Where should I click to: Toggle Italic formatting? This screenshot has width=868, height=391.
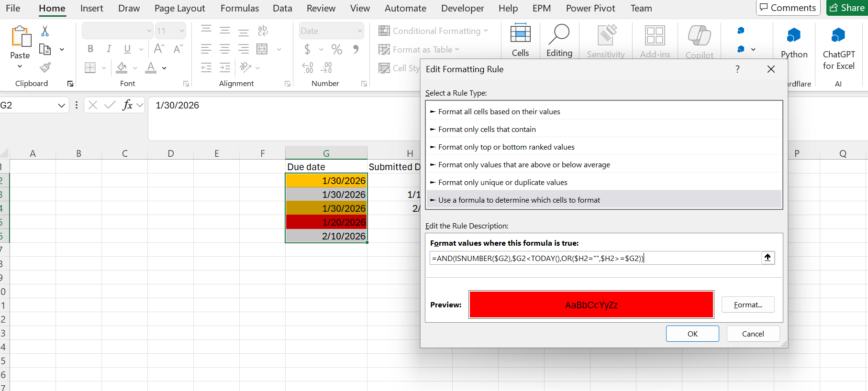[109, 49]
